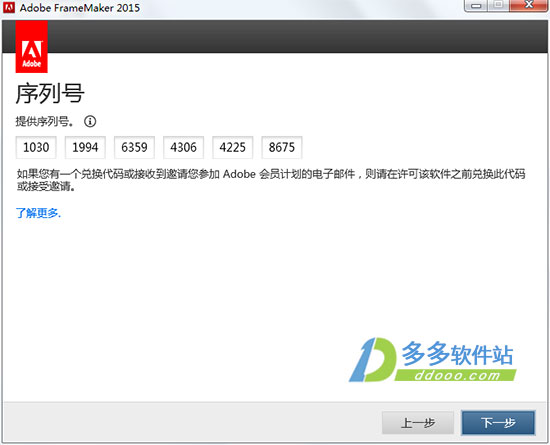Click the FrameMaker title bar app icon
This screenshot has height=445, width=550.
tap(9, 7)
